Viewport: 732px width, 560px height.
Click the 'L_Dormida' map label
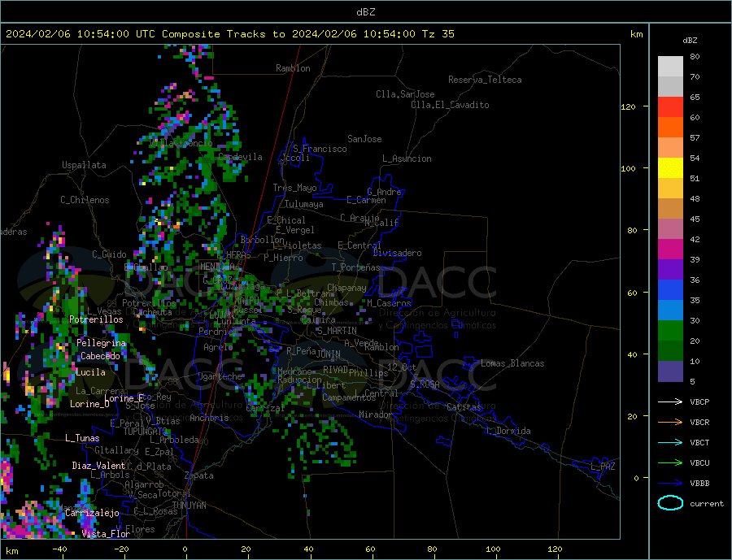pos(508,432)
